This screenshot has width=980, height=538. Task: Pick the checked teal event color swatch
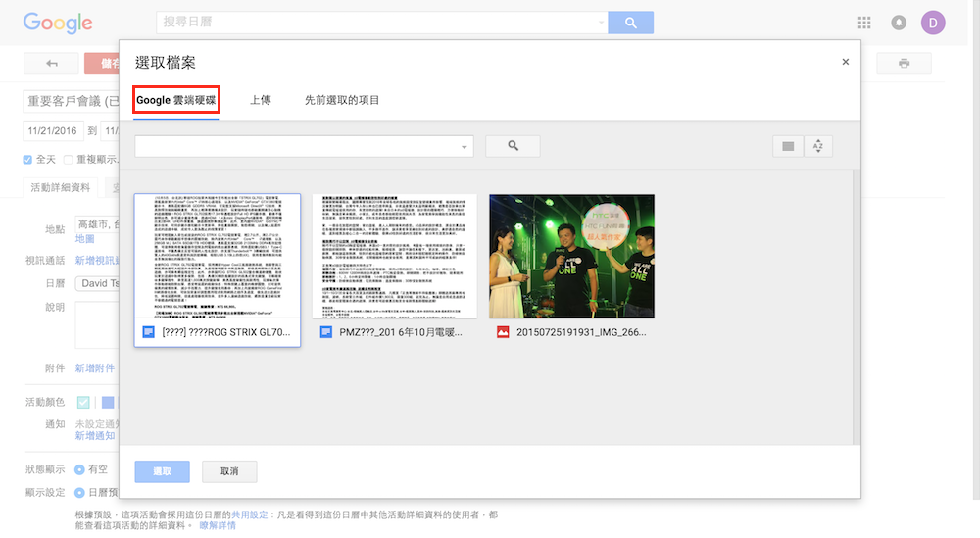click(83, 403)
